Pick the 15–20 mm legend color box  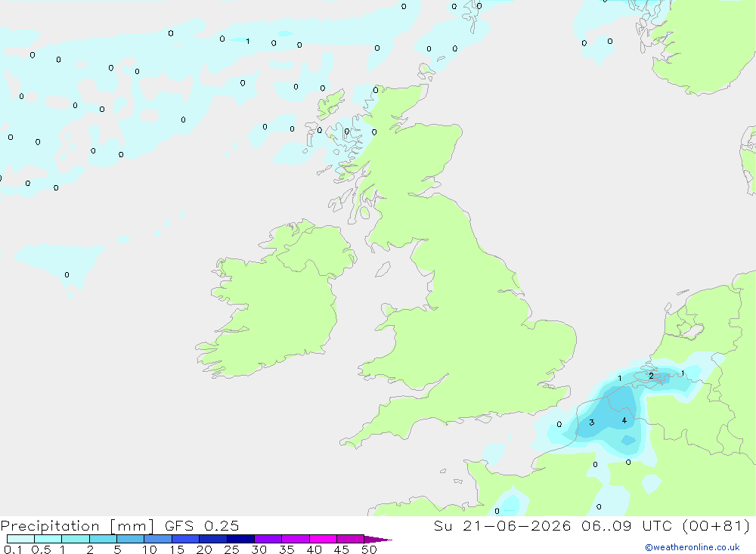click(186, 539)
